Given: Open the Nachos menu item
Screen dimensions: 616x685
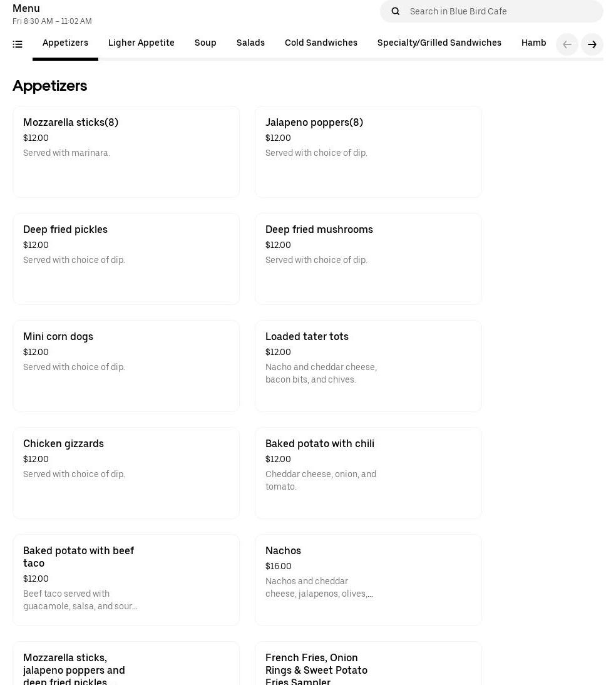Looking at the screenshot, I should point(368,580).
